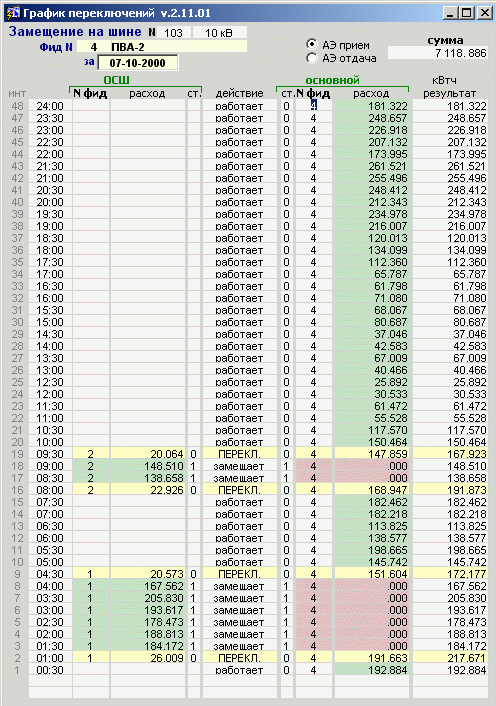The image size is (496, 706).
Task: Select the АЭ отдача radio button
Action: pos(311,58)
